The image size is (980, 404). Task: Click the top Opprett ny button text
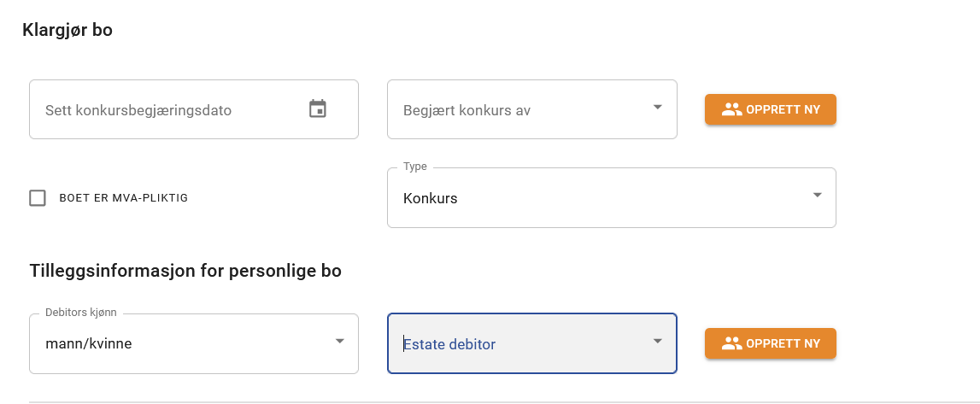point(783,109)
